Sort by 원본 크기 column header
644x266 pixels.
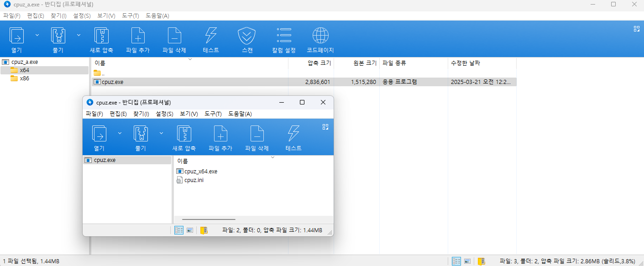click(x=356, y=63)
